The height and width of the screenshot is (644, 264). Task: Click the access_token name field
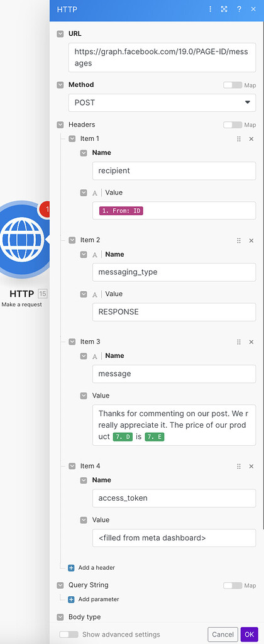click(174, 498)
